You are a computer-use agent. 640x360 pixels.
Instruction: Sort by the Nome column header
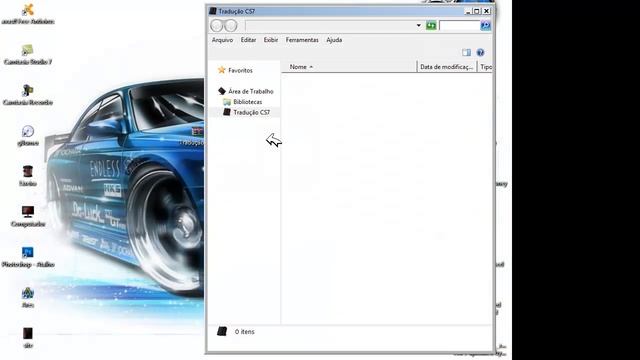[349, 67]
